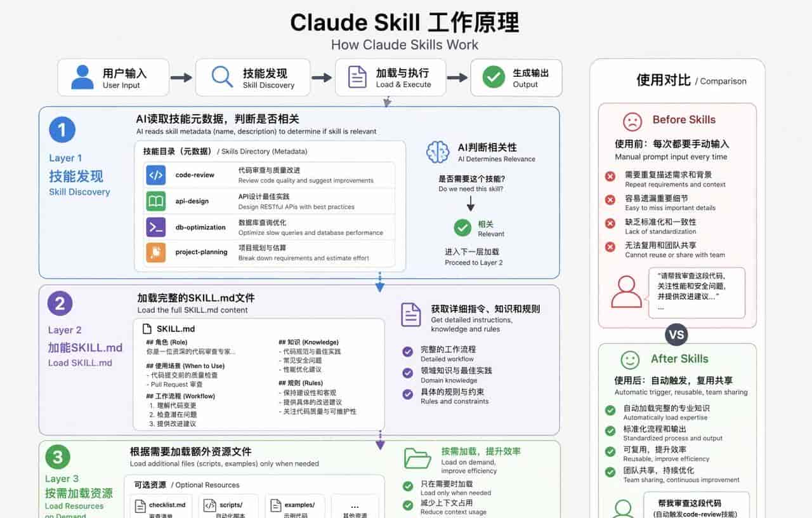Screen dimensions: 812x518
Task: Click the db-optimization skill name
Action: point(200,227)
